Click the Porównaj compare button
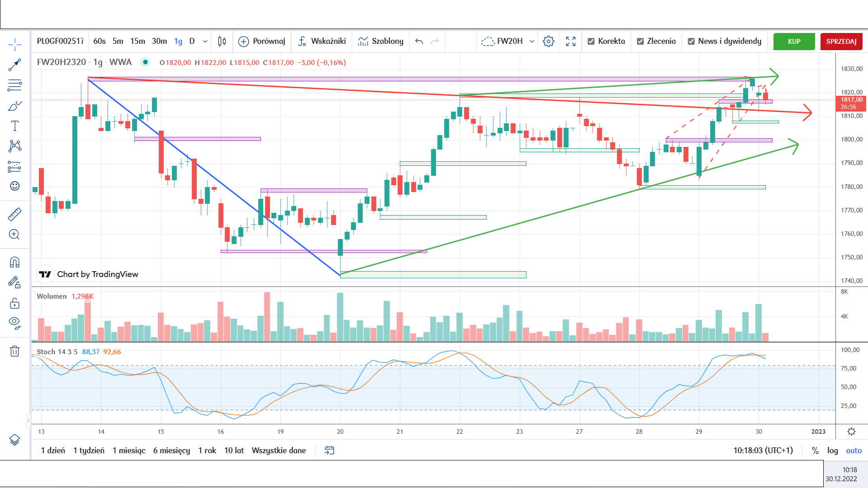This screenshot has height=488, width=868. [x=262, y=41]
